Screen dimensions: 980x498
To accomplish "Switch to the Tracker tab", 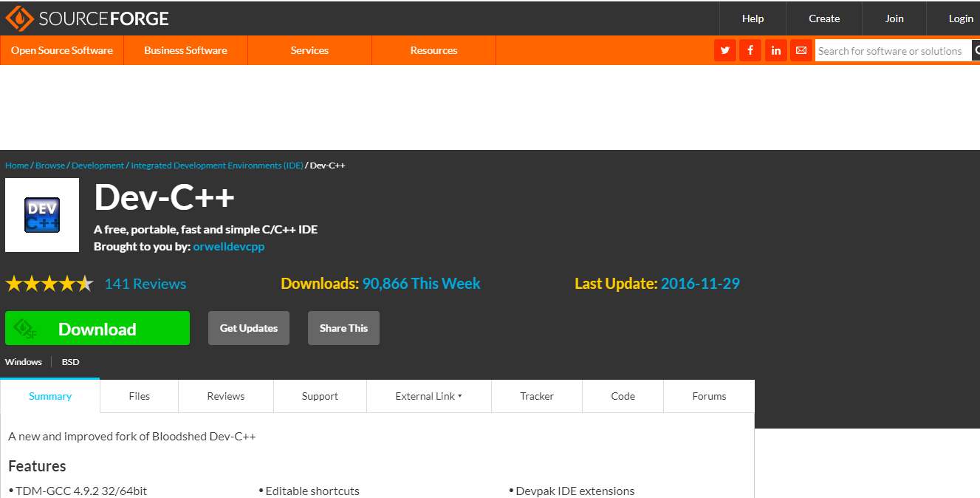I will tap(537, 396).
